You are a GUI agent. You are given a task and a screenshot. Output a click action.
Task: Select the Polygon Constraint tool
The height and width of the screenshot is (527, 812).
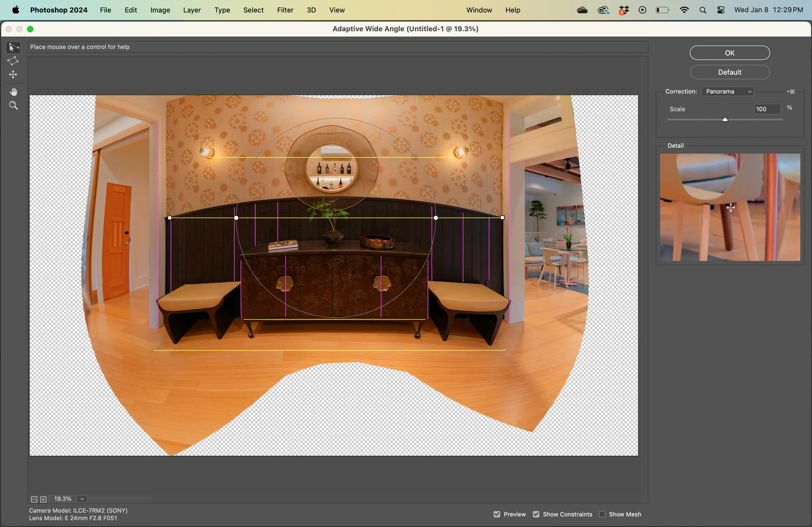pos(13,61)
